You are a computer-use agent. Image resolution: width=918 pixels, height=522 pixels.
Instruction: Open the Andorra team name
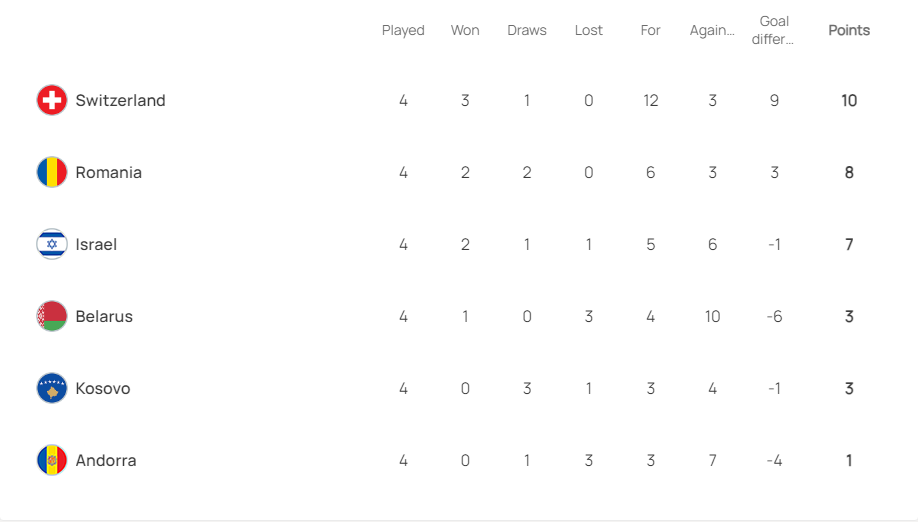(x=105, y=460)
